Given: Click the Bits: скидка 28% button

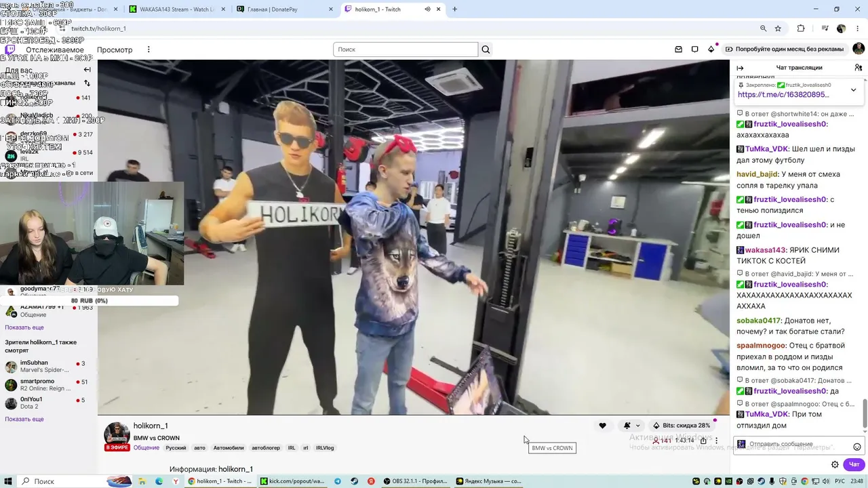Looking at the screenshot, I should [681, 426].
